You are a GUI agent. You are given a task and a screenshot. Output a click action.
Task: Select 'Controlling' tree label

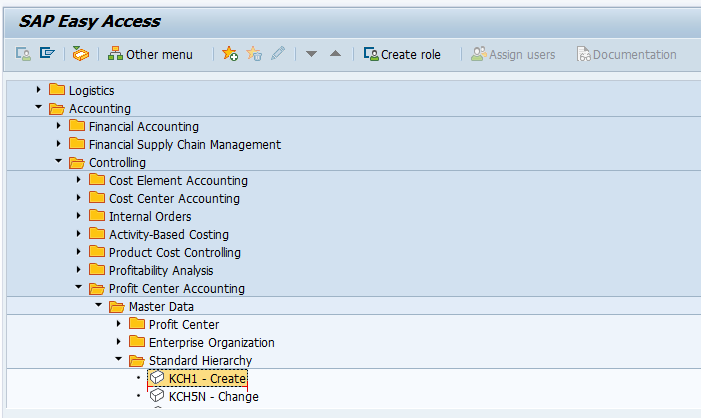(x=117, y=163)
